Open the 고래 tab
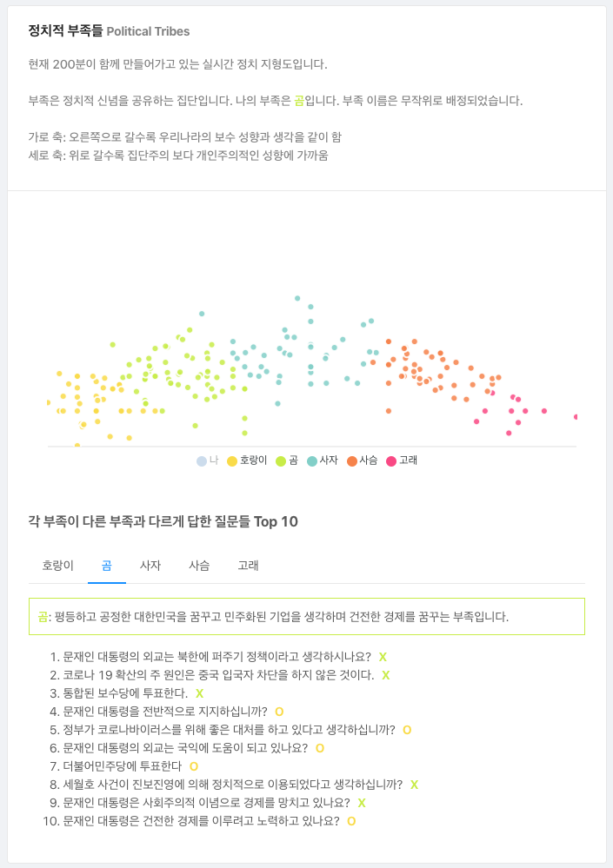Screen dimensions: 613x868 [x=248, y=566]
